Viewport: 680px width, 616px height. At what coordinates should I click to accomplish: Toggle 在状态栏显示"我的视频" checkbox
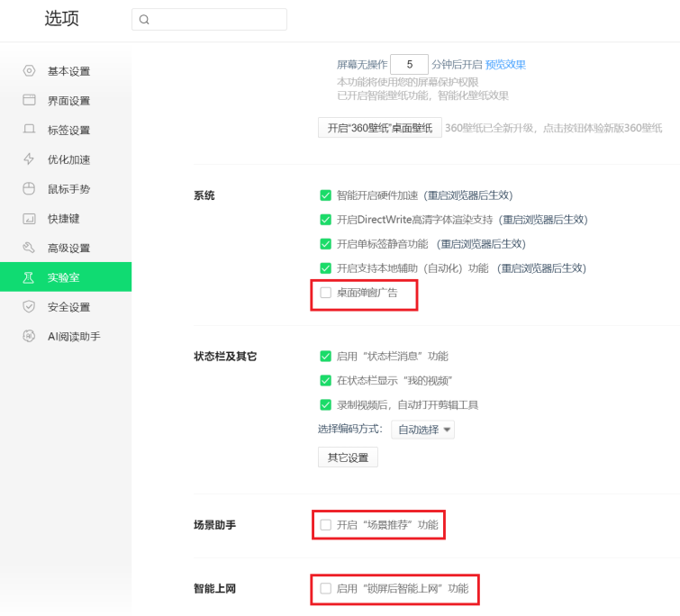pyautogui.click(x=326, y=381)
